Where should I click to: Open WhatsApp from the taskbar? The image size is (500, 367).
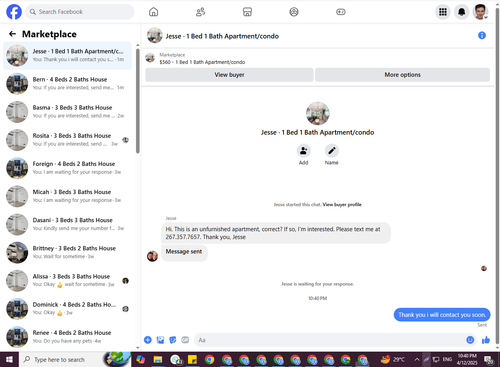tap(176, 359)
